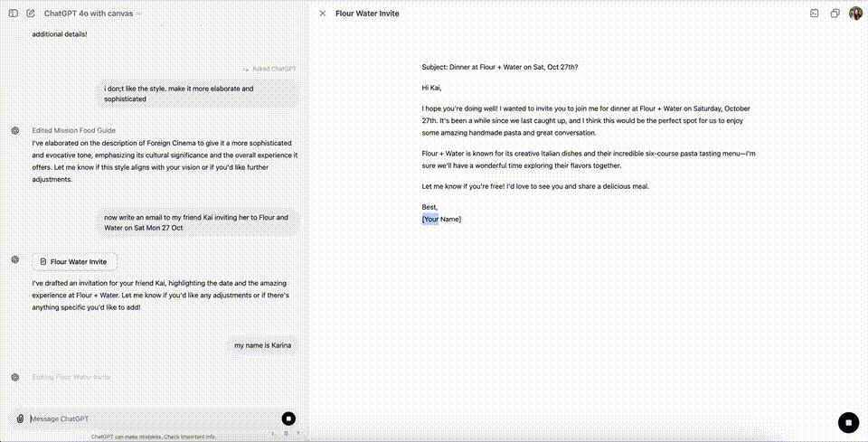Image resolution: width=868 pixels, height=442 pixels.
Task: Stop generating in the chat composer
Action: pos(288,418)
